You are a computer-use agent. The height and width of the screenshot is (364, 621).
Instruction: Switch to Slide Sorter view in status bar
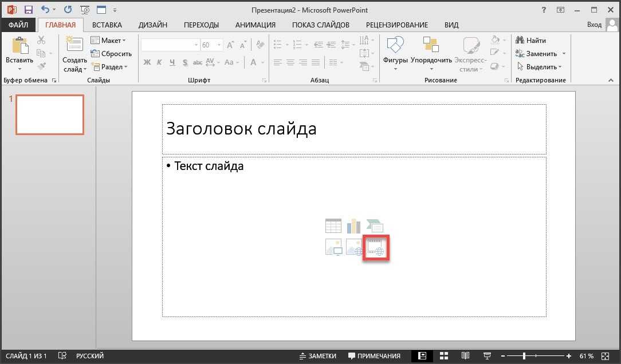[444, 355]
